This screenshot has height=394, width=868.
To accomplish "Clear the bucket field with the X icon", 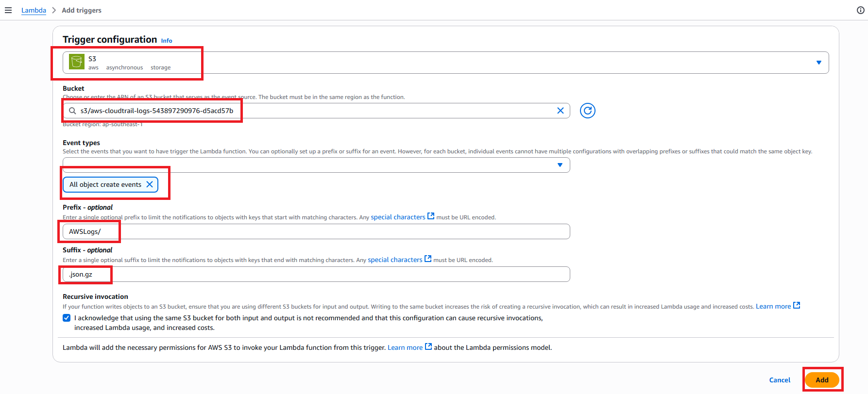I will coord(560,111).
